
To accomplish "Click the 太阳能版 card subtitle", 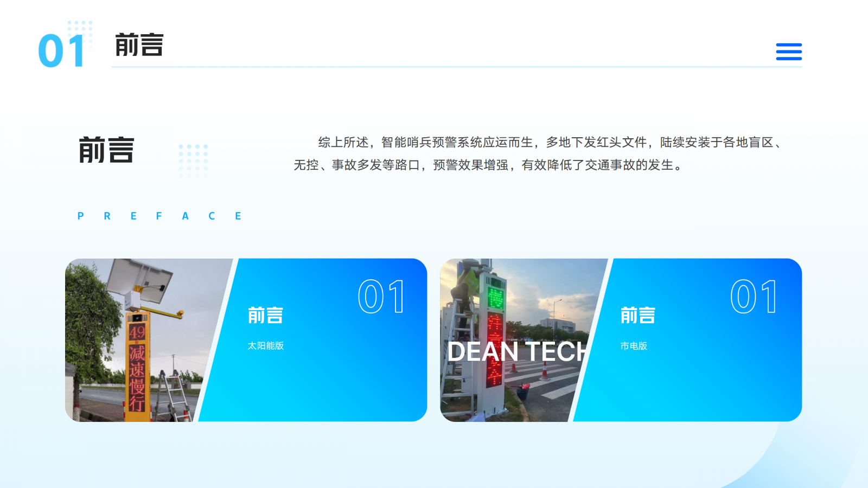I will point(266,345).
